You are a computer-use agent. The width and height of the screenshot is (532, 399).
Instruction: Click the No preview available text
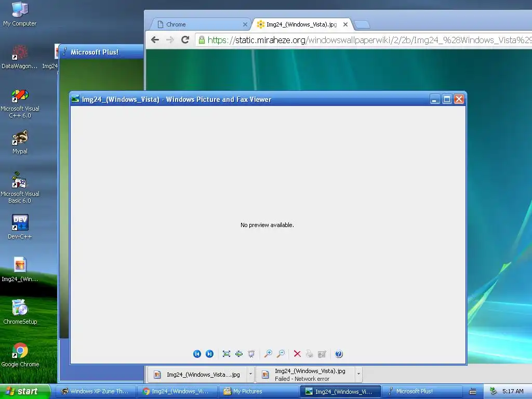tap(267, 225)
